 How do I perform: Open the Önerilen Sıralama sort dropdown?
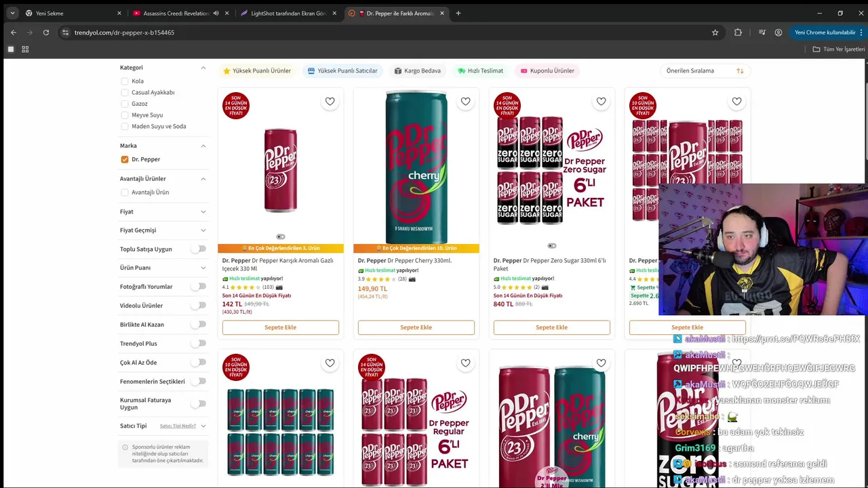[705, 70]
